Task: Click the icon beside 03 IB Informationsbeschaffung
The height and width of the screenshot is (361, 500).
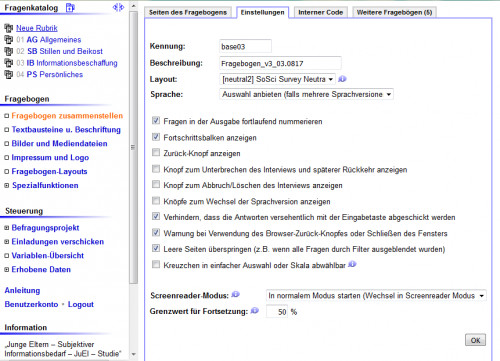Action: [8, 63]
